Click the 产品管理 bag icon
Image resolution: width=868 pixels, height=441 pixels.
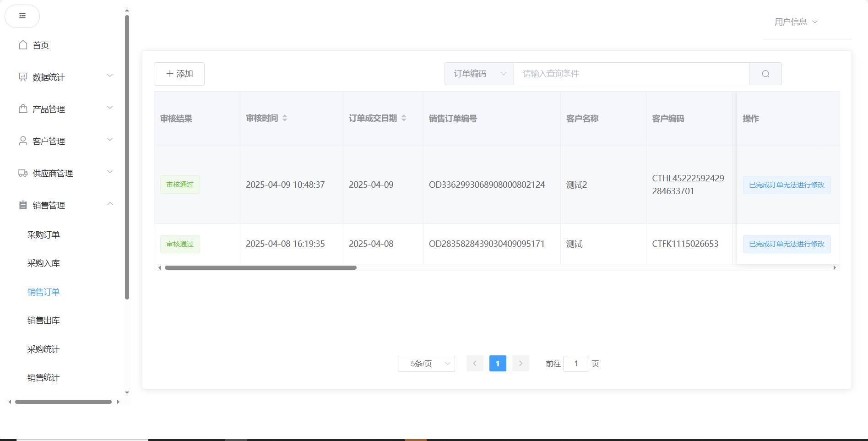pyautogui.click(x=23, y=109)
